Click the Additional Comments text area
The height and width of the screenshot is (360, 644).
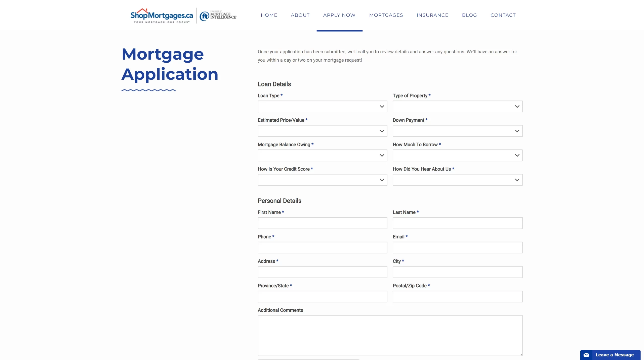tap(390, 335)
